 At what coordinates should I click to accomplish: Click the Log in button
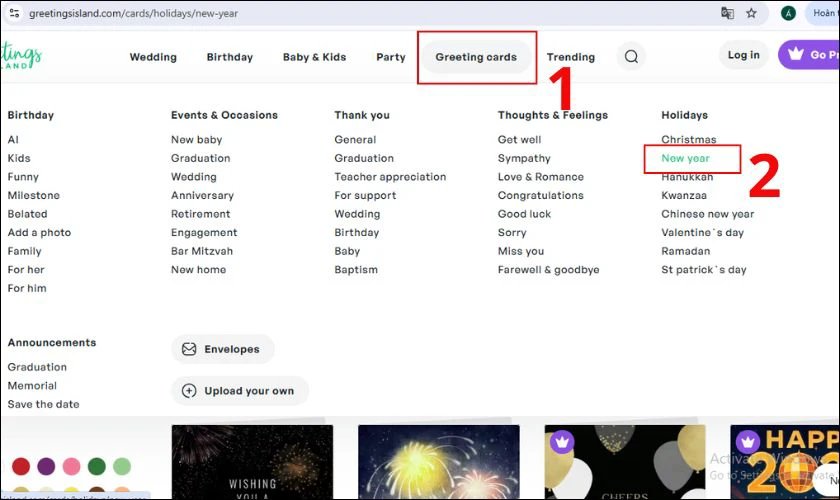(743, 55)
